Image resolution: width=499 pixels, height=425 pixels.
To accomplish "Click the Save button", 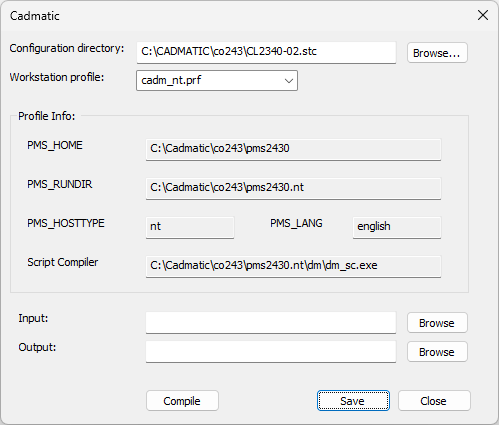I will pyautogui.click(x=353, y=401).
